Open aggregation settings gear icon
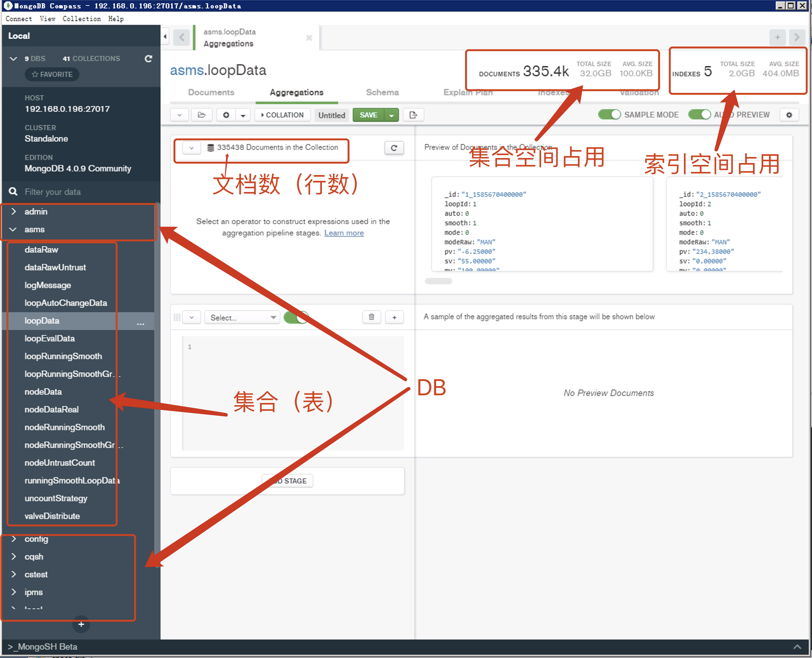Viewport: 812px width, 658px height. (789, 115)
